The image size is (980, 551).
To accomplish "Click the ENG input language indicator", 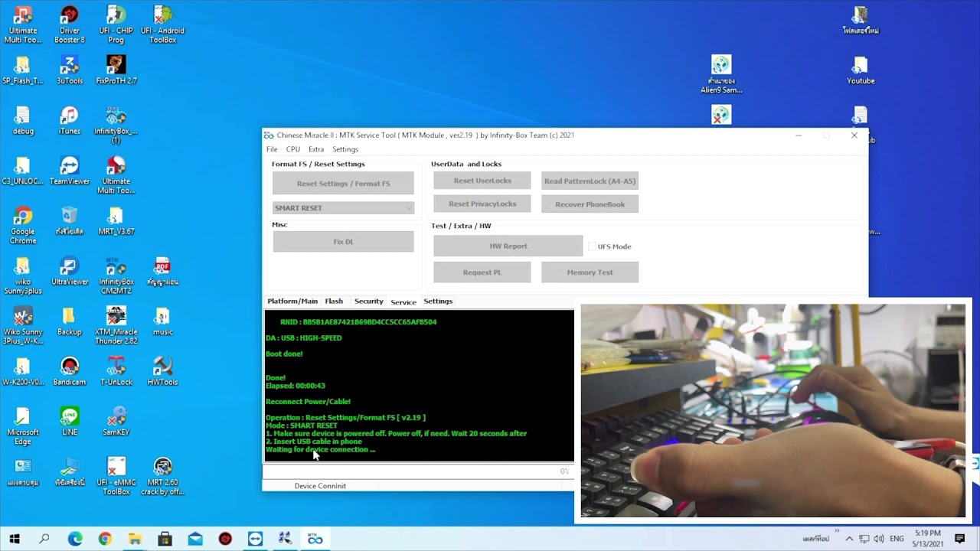I will tap(897, 539).
